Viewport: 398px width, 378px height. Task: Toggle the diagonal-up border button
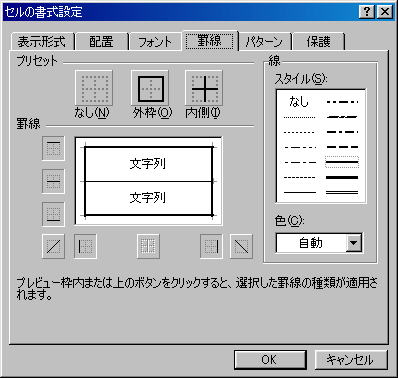(53, 246)
